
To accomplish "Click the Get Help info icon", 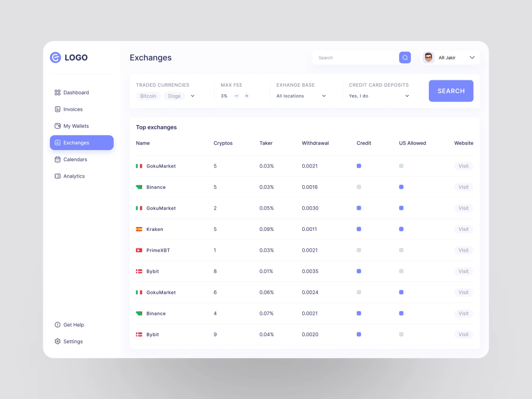I will [x=57, y=325].
